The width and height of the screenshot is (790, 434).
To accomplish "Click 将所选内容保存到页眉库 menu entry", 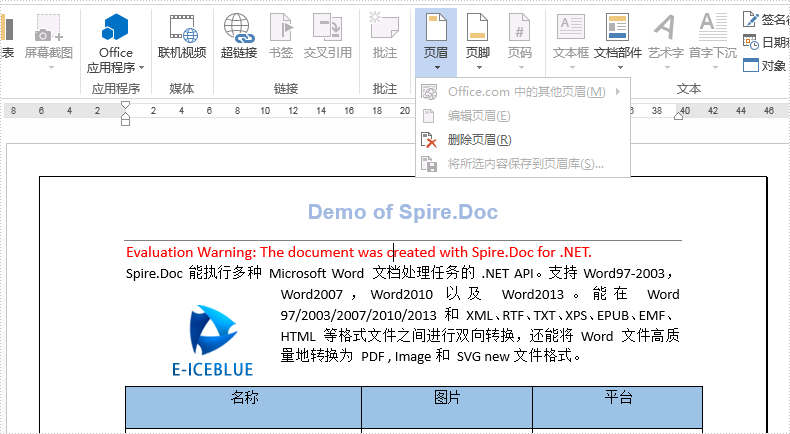I will coord(525,164).
